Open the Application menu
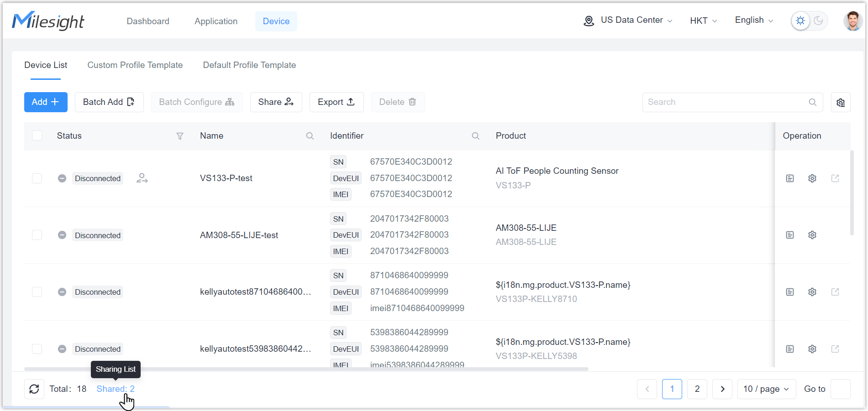 pyautogui.click(x=216, y=21)
